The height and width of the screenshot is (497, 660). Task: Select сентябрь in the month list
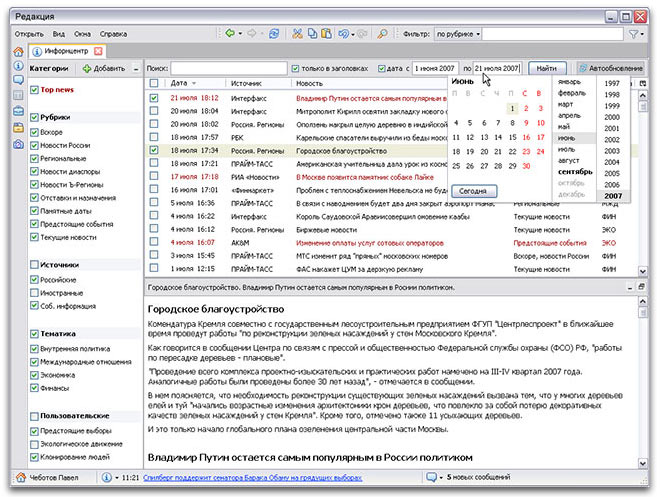[573, 171]
